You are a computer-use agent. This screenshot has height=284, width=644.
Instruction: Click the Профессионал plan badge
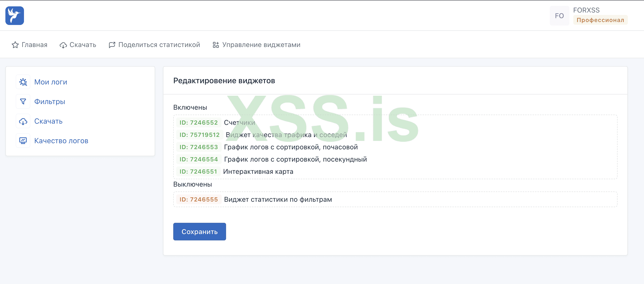click(x=600, y=20)
